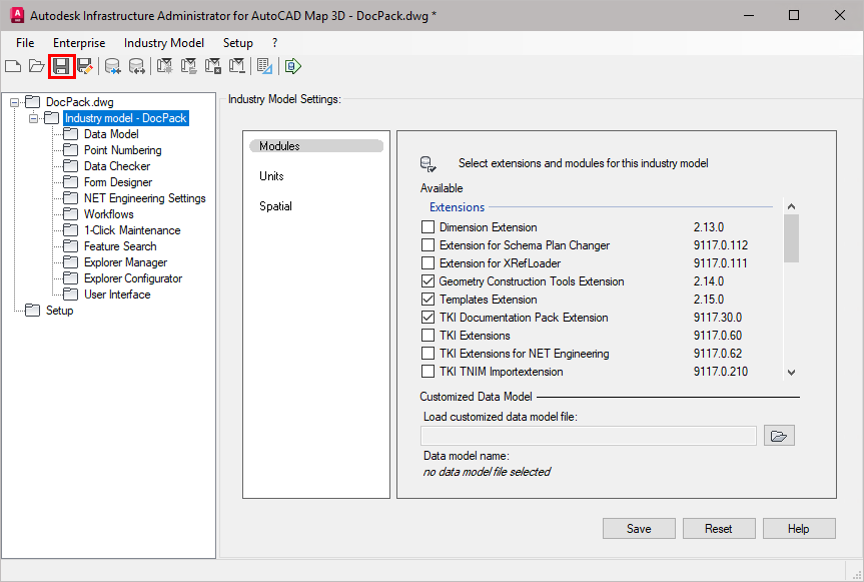
Task: Select Data Checker in the tree
Action: (x=117, y=166)
